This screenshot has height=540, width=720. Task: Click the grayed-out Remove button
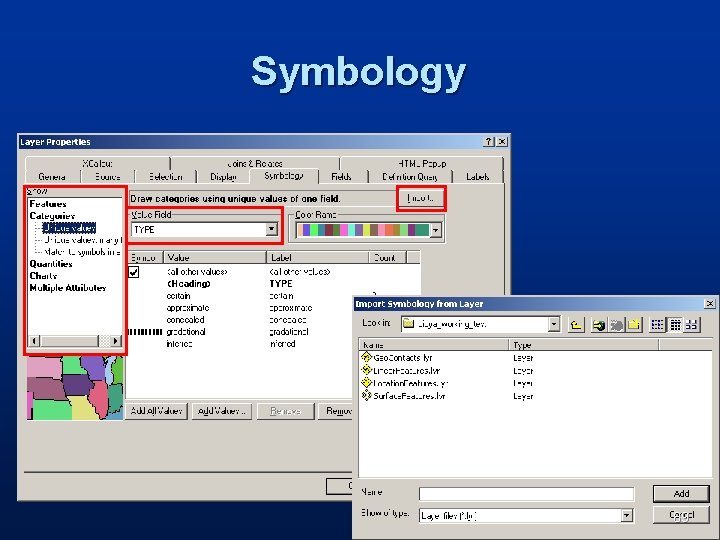pyautogui.click(x=286, y=411)
